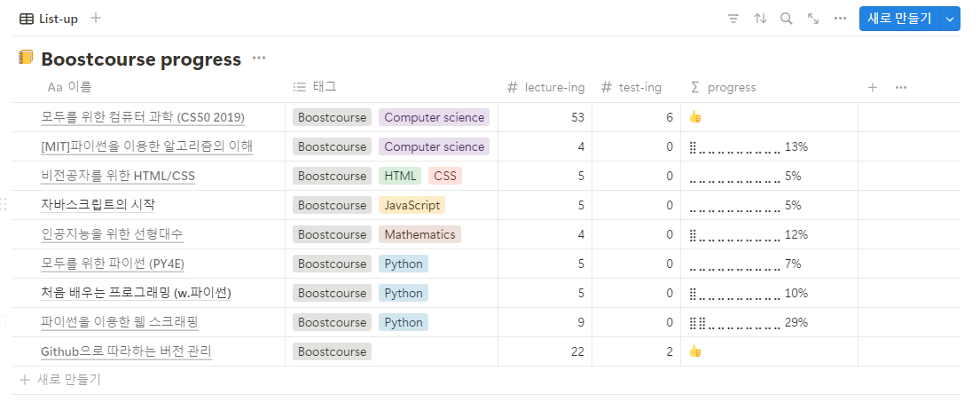Image resolution: width=980 pixels, height=402 pixels.
Task: Click Computer science tag in MIT row
Action: point(434,147)
